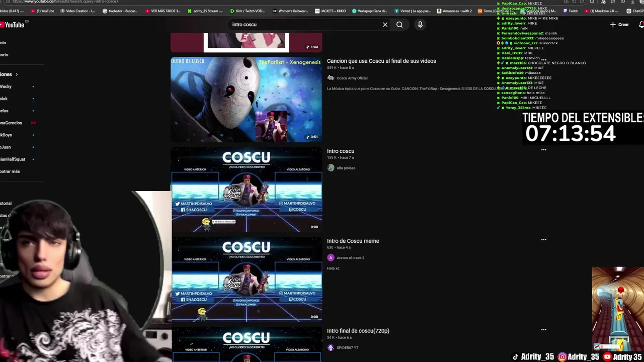Switch to the 'adrity_35 Stream' Kick tab
Screen dimensions: 644x362
coord(206,11)
